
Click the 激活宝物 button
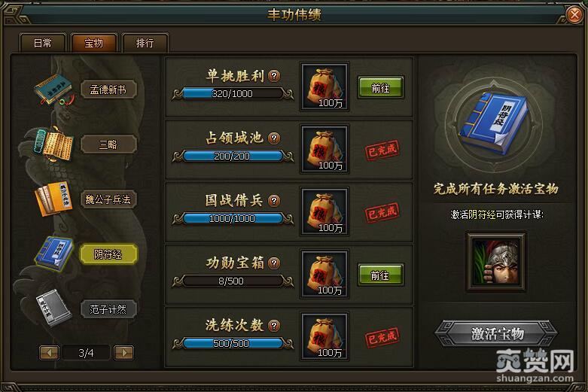coord(496,333)
